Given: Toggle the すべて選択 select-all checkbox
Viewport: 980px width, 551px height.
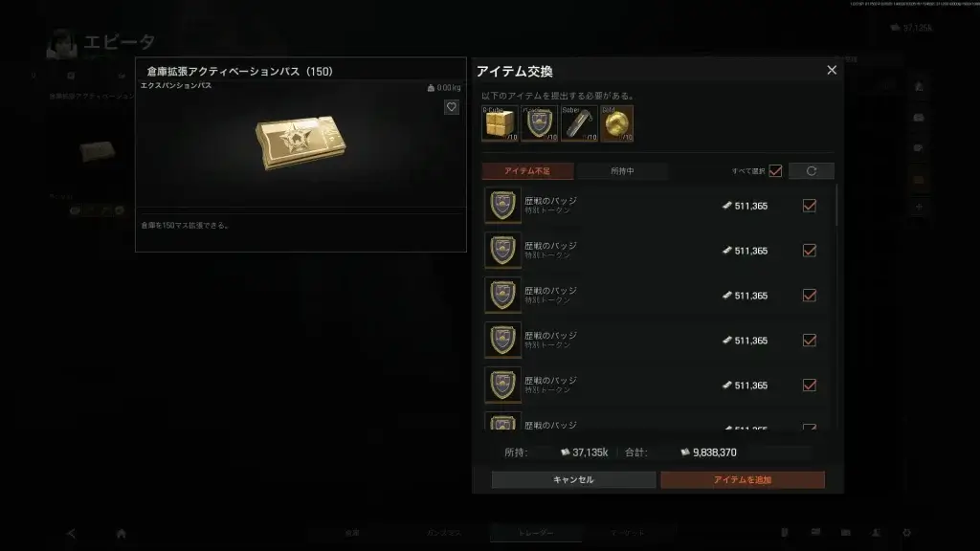Looking at the screenshot, I should (x=775, y=171).
